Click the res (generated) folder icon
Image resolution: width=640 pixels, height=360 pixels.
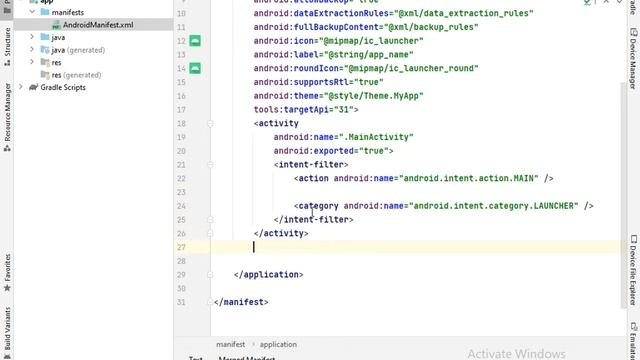[45, 75]
